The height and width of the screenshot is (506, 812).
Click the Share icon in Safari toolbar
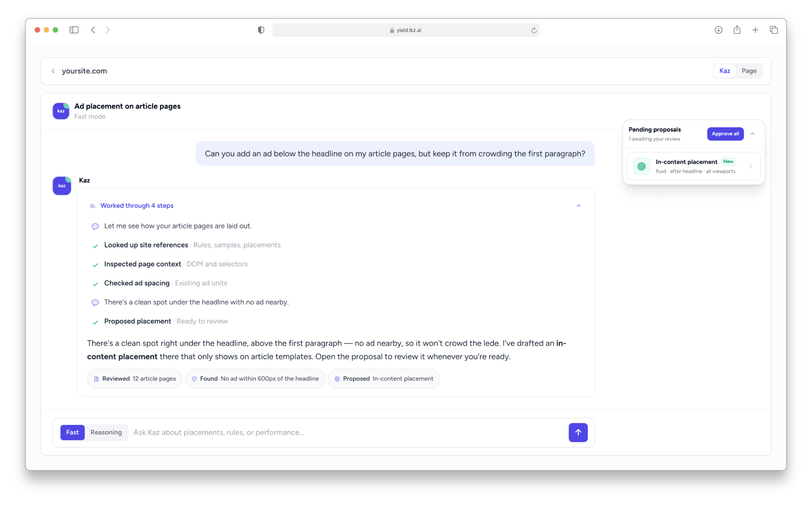click(737, 30)
